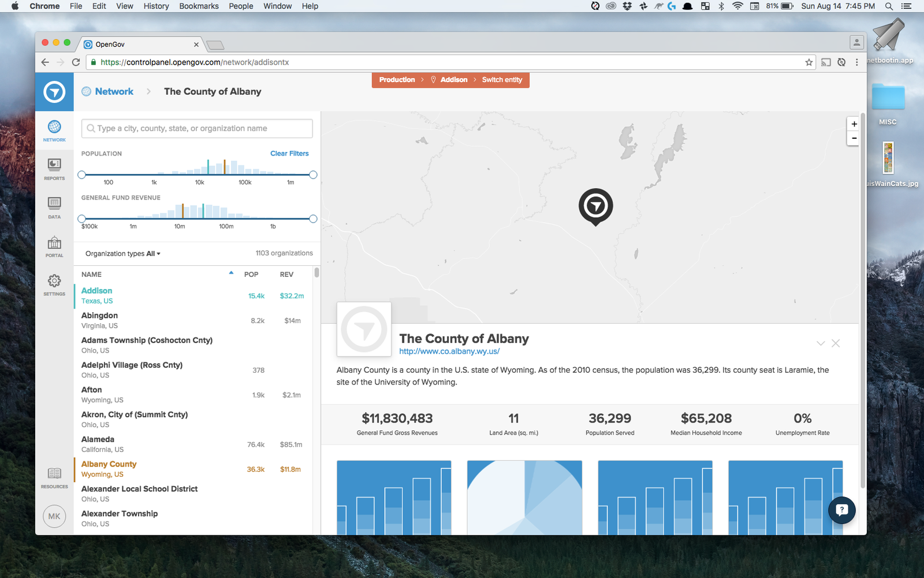
Task: Open the co.albany.wy.us website link
Action: [x=449, y=351]
